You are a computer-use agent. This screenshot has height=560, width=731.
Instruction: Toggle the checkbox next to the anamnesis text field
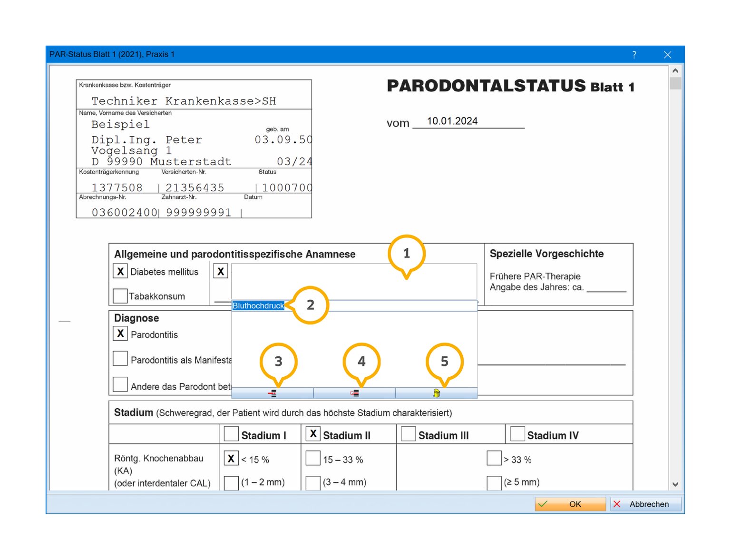coord(221,271)
